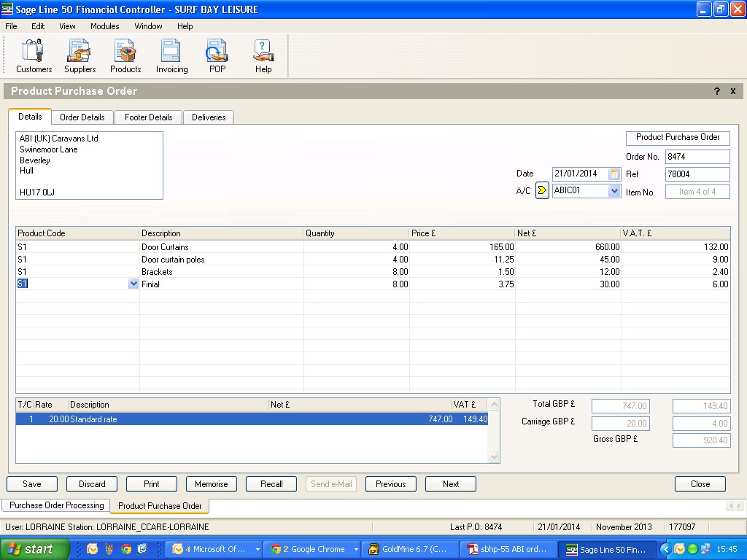This screenshot has height=560, width=747.
Task: Open the Suppliers module icon
Action: [80, 55]
